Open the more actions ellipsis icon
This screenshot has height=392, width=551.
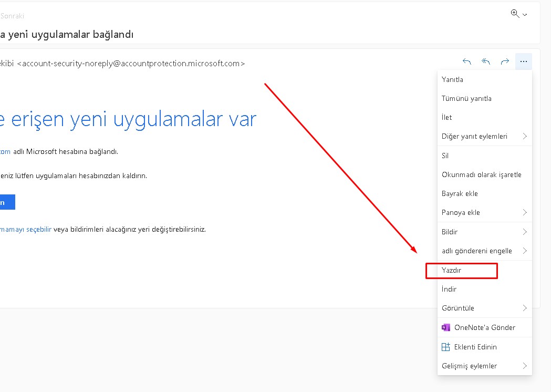click(x=524, y=61)
